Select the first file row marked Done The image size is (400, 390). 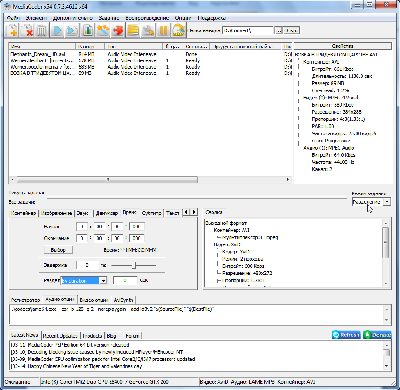(150, 54)
